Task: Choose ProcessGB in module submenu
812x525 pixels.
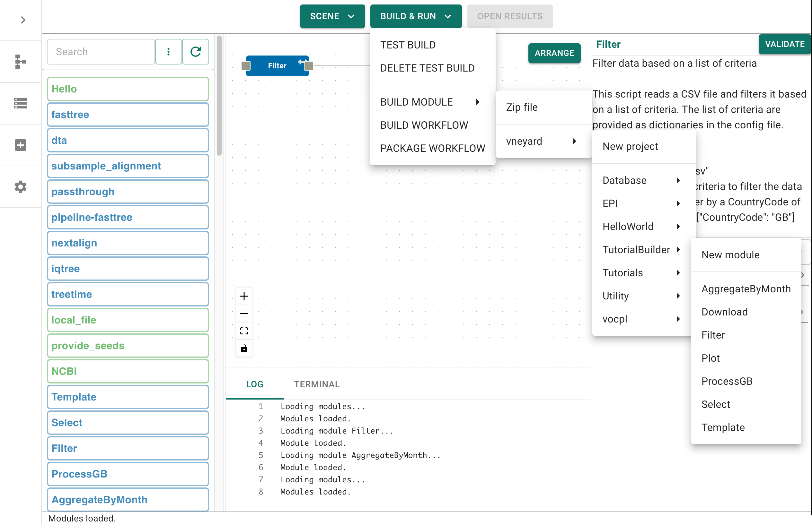Action: (746, 381)
